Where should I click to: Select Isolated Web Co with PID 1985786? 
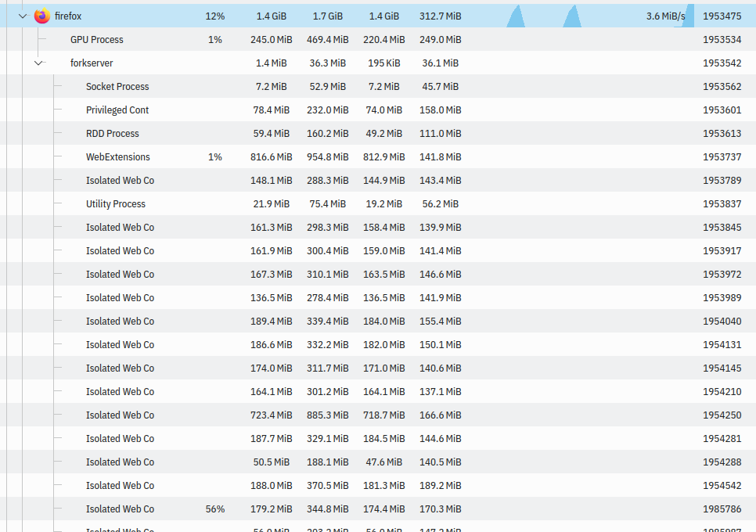tap(378, 509)
